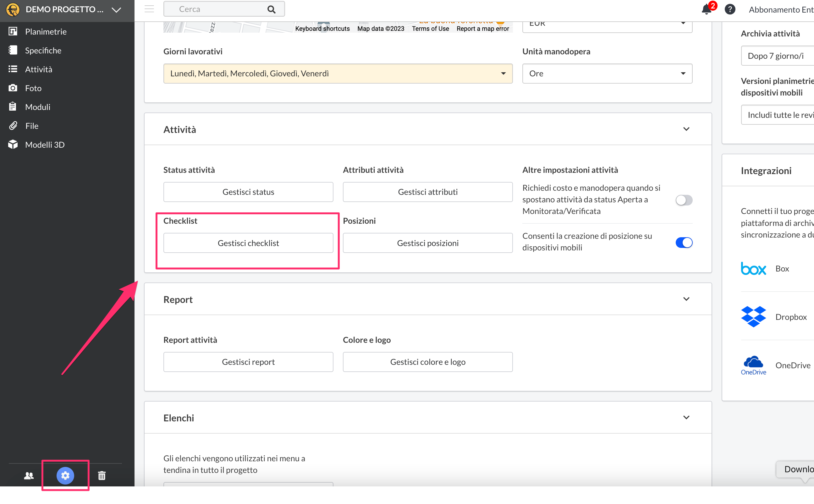Open Planimetrie in the sidebar
The height and width of the screenshot is (504, 814).
point(46,32)
